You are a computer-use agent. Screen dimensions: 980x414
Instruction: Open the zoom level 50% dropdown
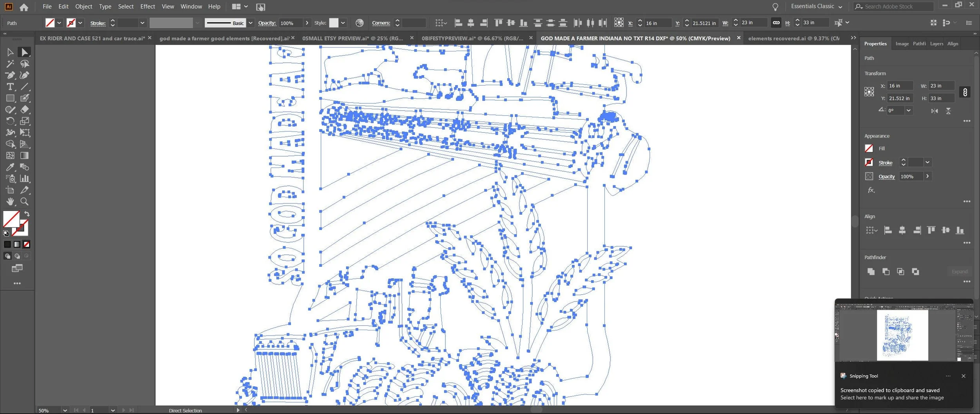[65, 410]
